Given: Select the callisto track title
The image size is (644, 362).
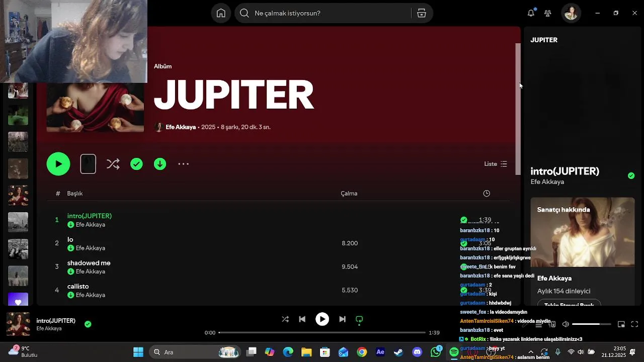Looking at the screenshot, I should [78, 287].
